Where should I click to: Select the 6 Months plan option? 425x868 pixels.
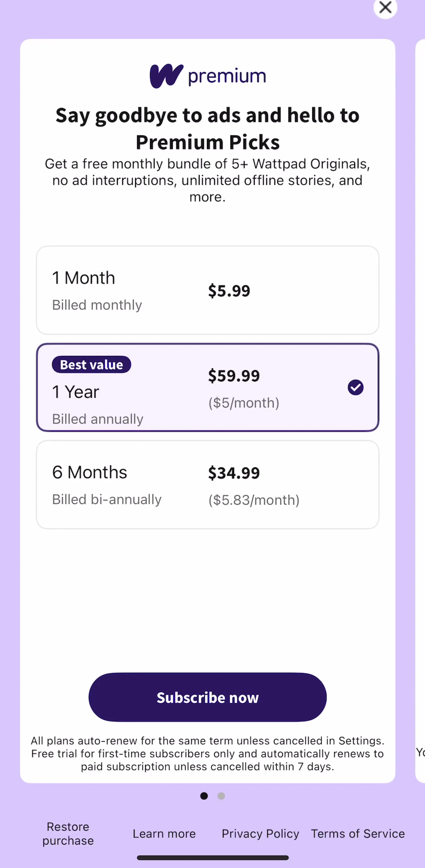pyautogui.click(x=208, y=484)
